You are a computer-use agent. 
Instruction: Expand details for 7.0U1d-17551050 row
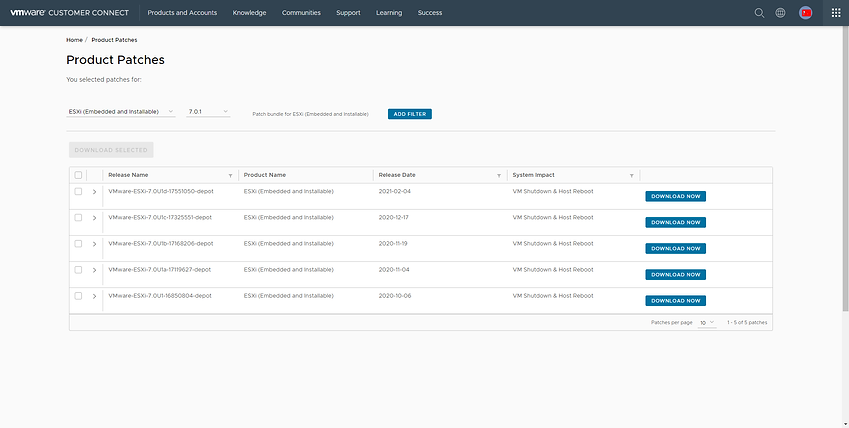[x=94, y=192]
